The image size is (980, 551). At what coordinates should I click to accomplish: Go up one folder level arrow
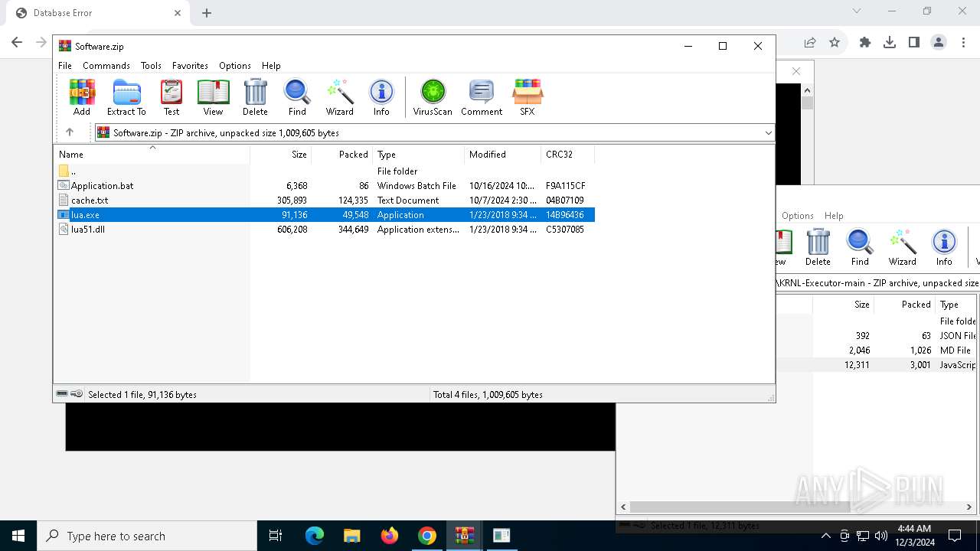70,132
